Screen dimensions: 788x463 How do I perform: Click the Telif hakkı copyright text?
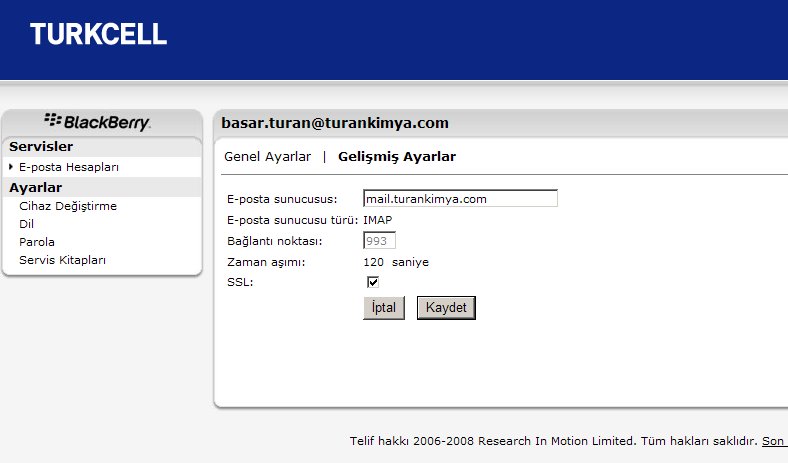[x=553, y=441]
